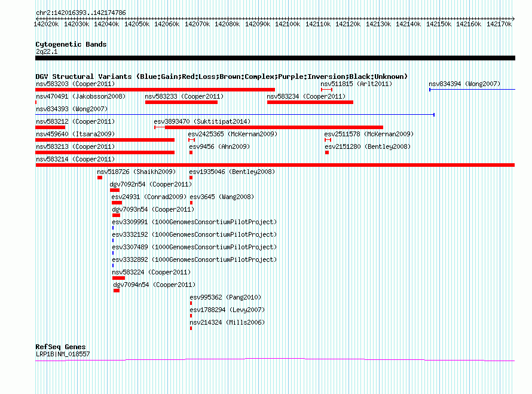
Task: Open esv9456 (Ahn2009) variant label
Action: (x=219, y=146)
